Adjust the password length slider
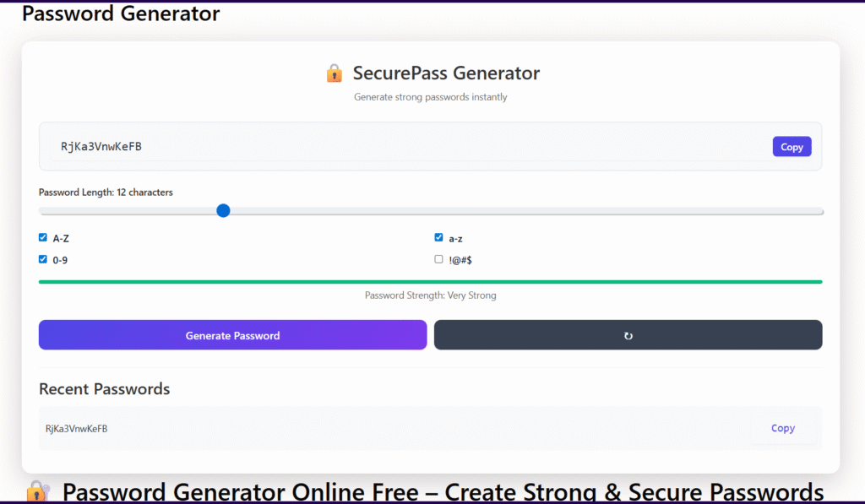The height and width of the screenshot is (504, 865). tap(222, 210)
